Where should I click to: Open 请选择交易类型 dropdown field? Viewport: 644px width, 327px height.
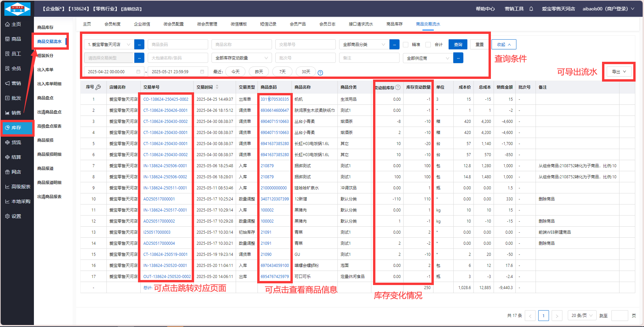coord(109,58)
